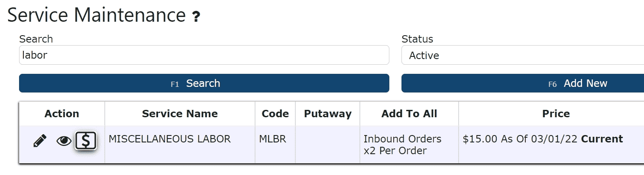Click the Inbound Orders x2 Per Order cell
The width and height of the screenshot is (644, 175).
click(x=409, y=145)
